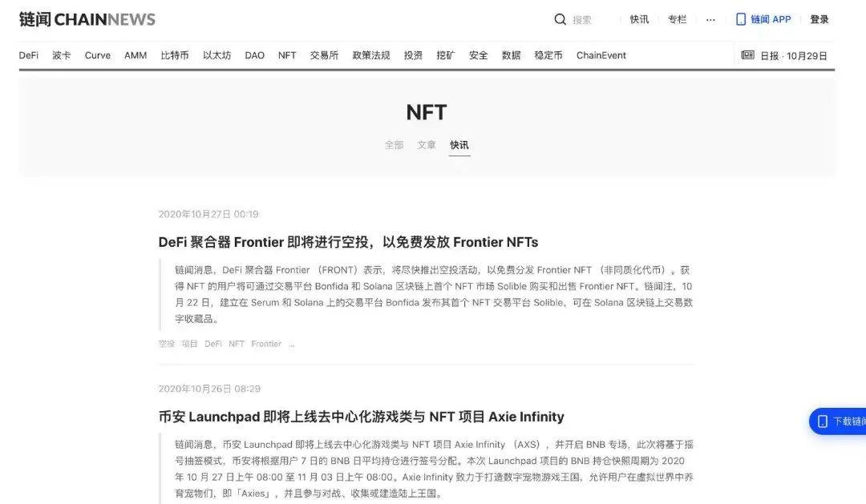This screenshot has height=504, width=866.
Task: Go to the 交易所 category
Action: click(324, 55)
